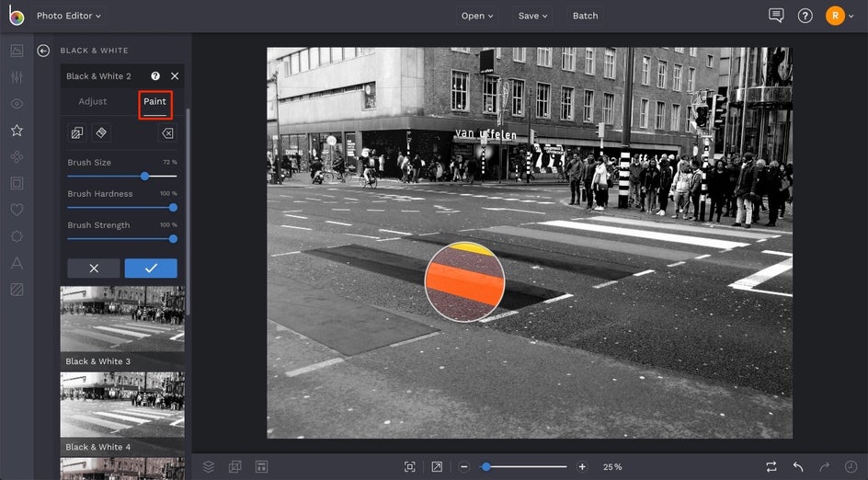This screenshot has width=868, height=480.
Task: Click the invert selection paint icon
Action: [x=77, y=133]
